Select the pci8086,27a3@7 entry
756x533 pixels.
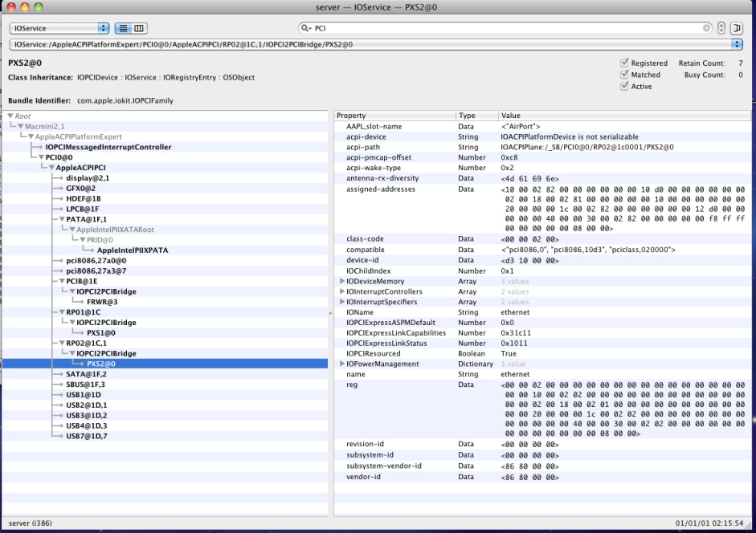tap(96, 271)
